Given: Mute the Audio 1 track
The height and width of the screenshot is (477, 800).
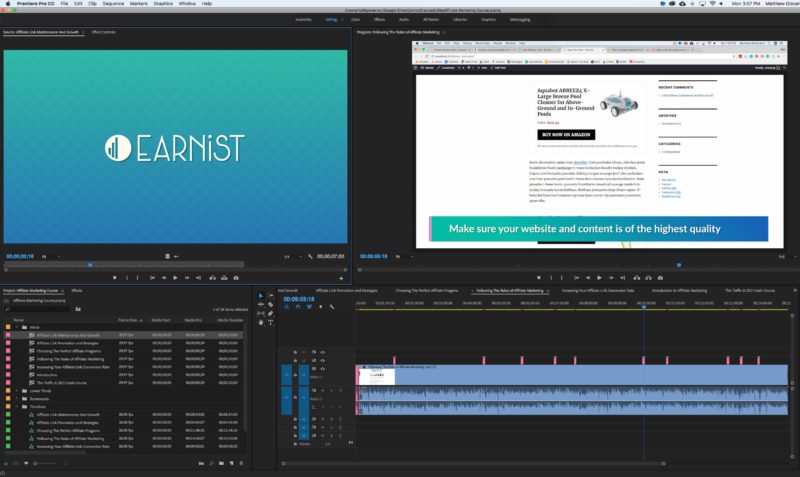Looking at the screenshot, I should (322, 390).
